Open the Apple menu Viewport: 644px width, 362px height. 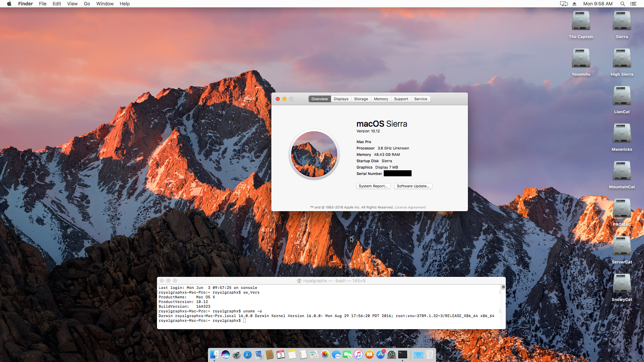(x=9, y=4)
